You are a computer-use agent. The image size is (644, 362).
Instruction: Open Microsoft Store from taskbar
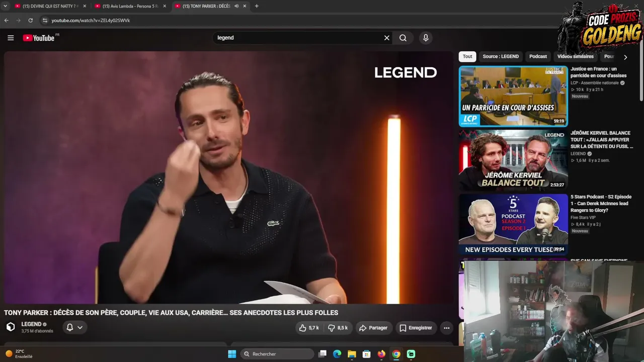pyautogui.click(x=367, y=354)
